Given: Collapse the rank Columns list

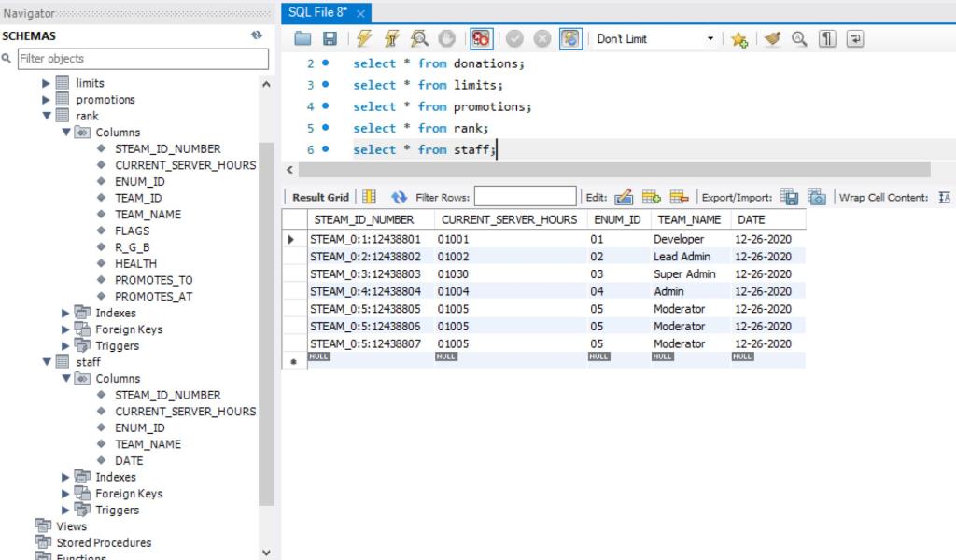Looking at the screenshot, I should (65, 132).
